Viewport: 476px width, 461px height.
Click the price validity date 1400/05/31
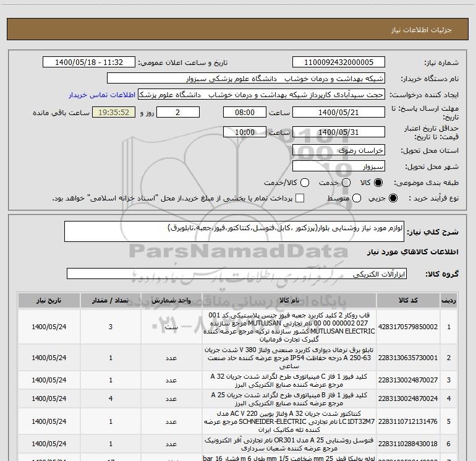(339, 132)
